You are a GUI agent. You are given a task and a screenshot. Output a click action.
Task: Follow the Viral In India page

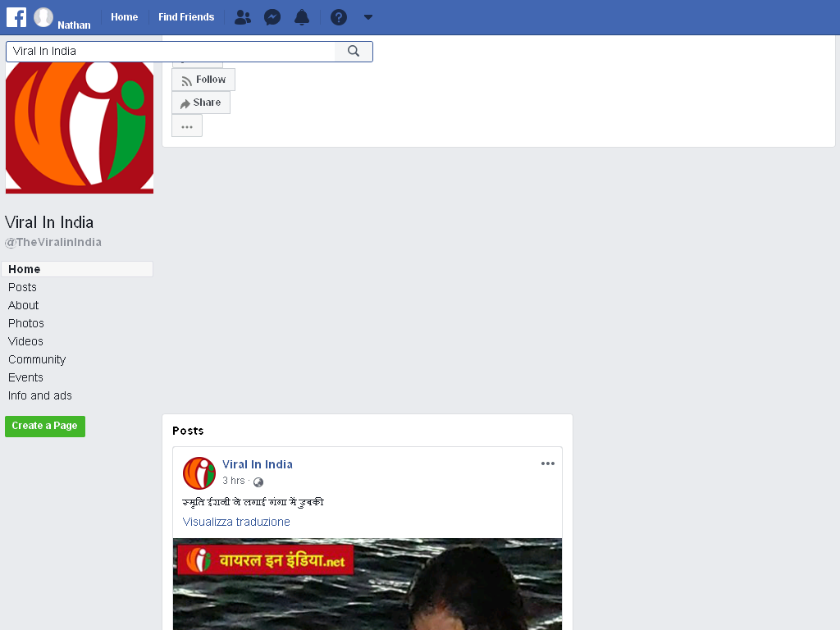[x=203, y=80]
